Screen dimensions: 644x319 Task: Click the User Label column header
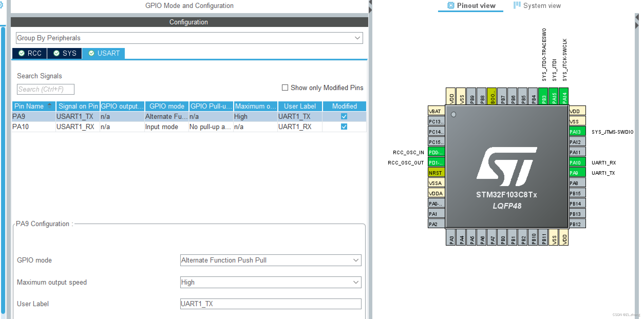coord(300,106)
